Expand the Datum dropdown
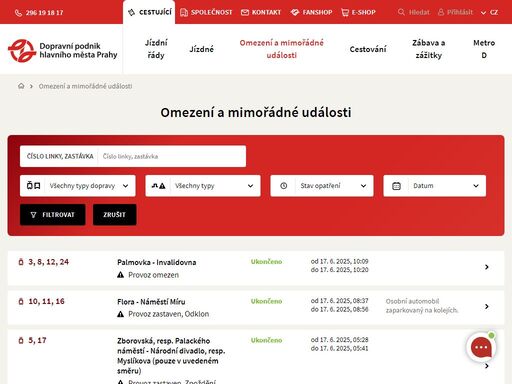The width and height of the screenshot is (512, 384). 434,186
